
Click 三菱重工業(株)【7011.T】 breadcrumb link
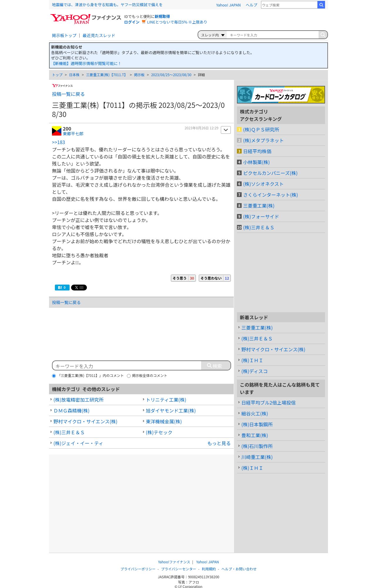[107, 75]
